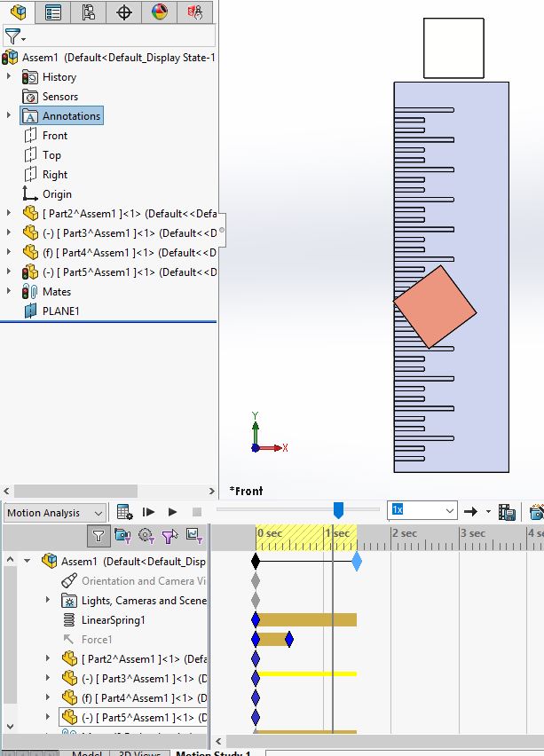
Task: Select Part5^Assem1 in motion tree
Action: point(133,718)
